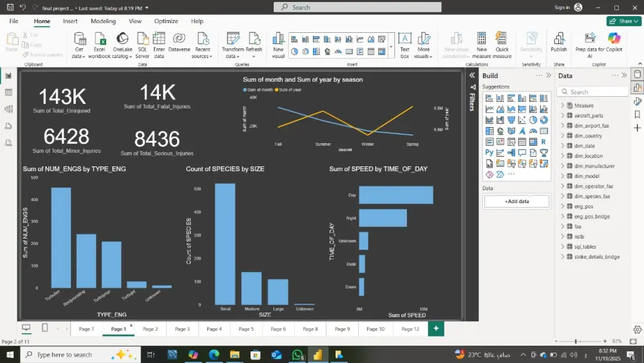Open the Get data button

pyautogui.click(x=79, y=45)
